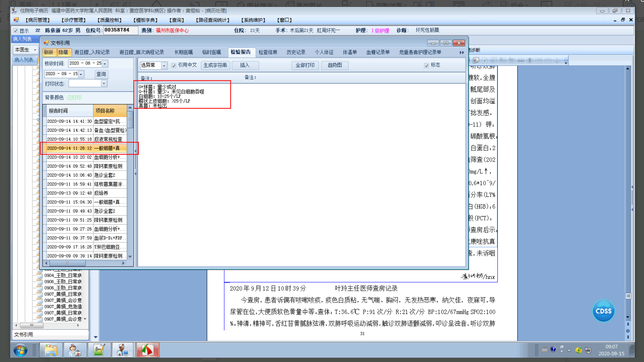This screenshot has width=644, height=362.
Task: Toggle 标志 checkbox
Action: [x=426, y=65]
